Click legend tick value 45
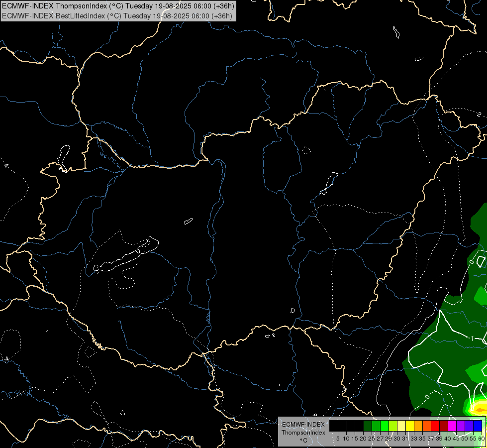Image resolution: width=487 pixels, height=448 pixels. (457, 439)
